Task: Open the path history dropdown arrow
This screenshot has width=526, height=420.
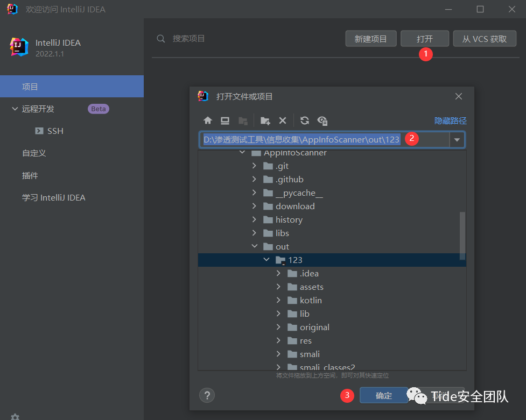Action: pyautogui.click(x=457, y=140)
